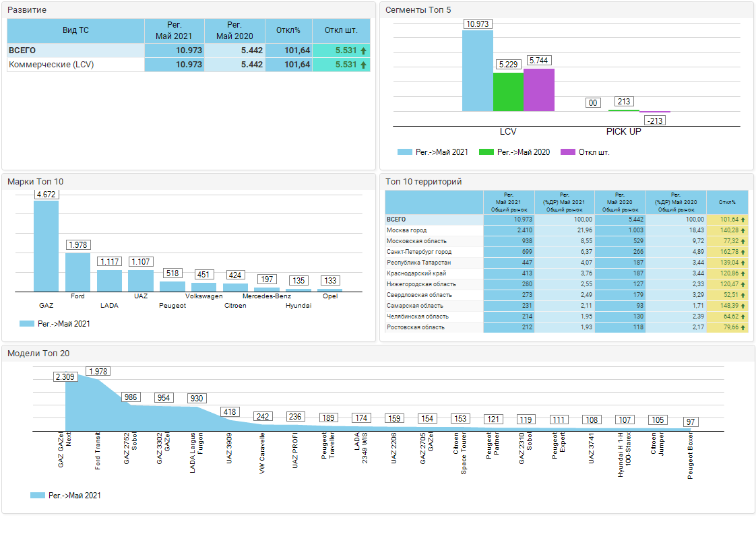Select the Топ 10 территорий panel title
This screenshot has width=756, height=534.
423,182
